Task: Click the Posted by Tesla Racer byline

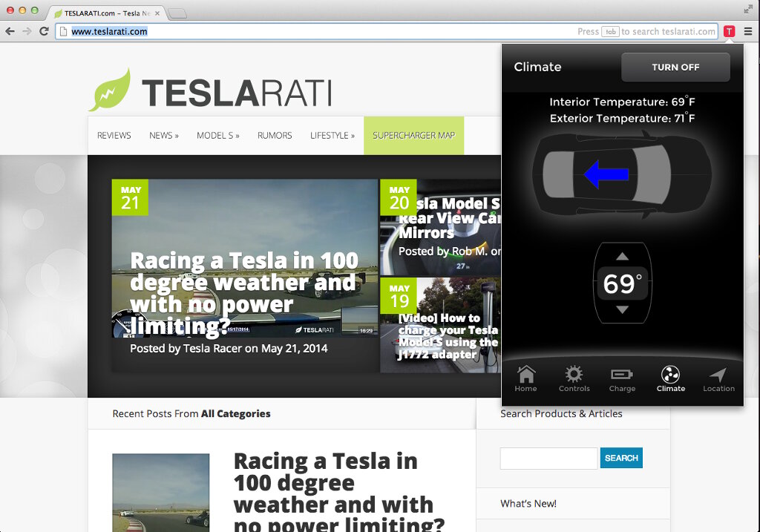Action: click(x=229, y=349)
